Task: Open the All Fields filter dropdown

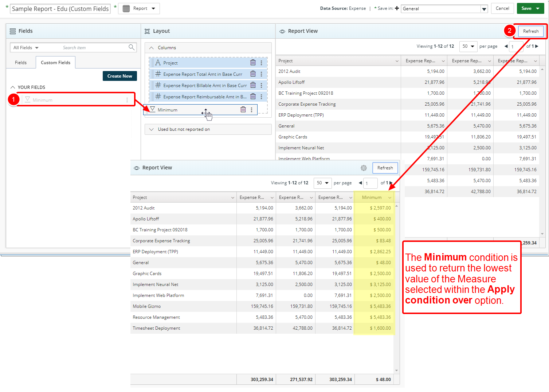Action: 26,48
